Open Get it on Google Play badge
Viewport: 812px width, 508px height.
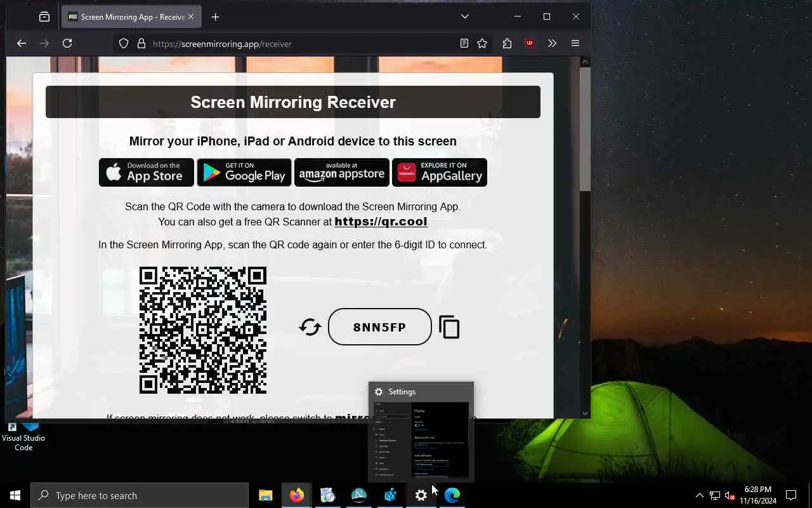pyautogui.click(x=244, y=172)
